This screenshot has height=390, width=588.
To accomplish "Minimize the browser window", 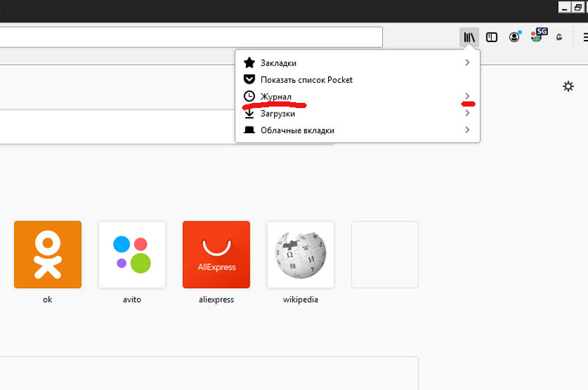I will [x=564, y=7].
